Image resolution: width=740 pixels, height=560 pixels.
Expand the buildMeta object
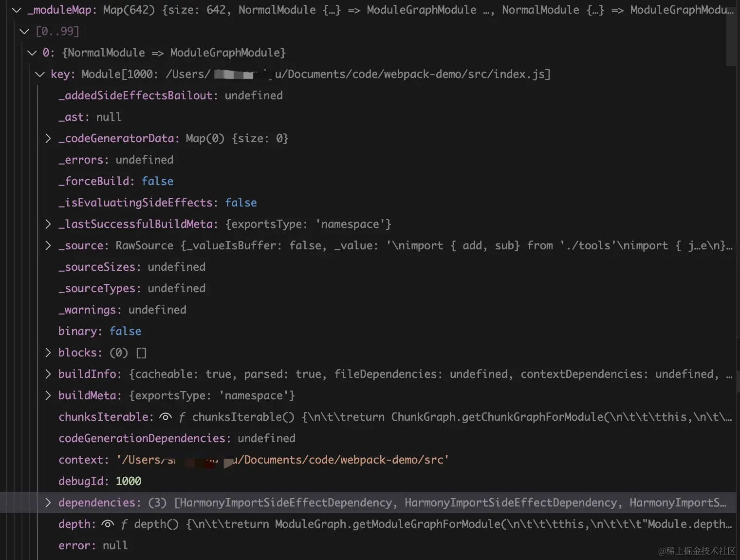48,395
